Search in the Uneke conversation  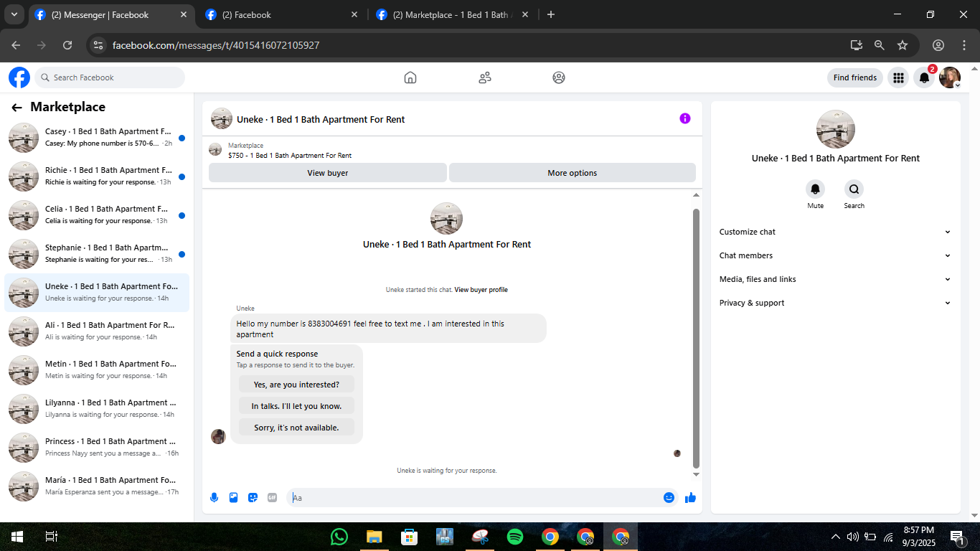pos(854,189)
